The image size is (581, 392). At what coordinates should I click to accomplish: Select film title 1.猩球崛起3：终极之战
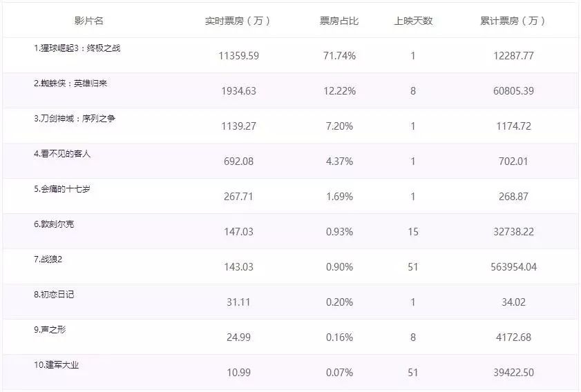(77, 48)
